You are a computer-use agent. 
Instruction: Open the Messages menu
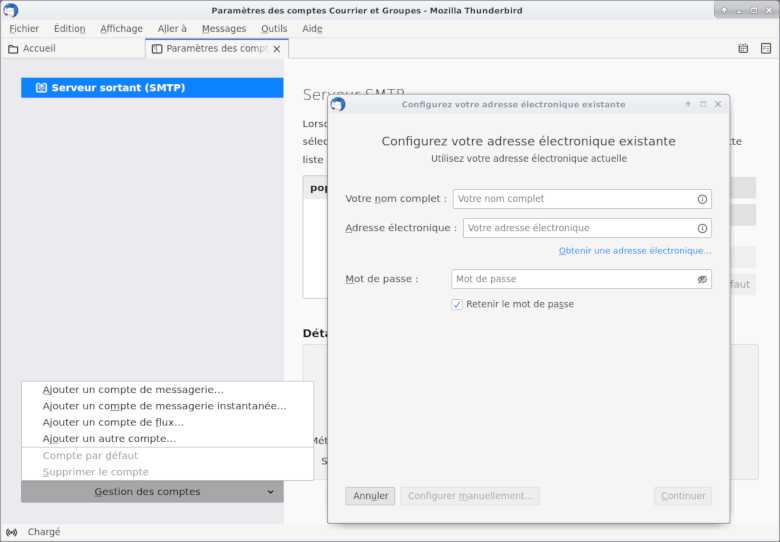pyautogui.click(x=224, y=28)
